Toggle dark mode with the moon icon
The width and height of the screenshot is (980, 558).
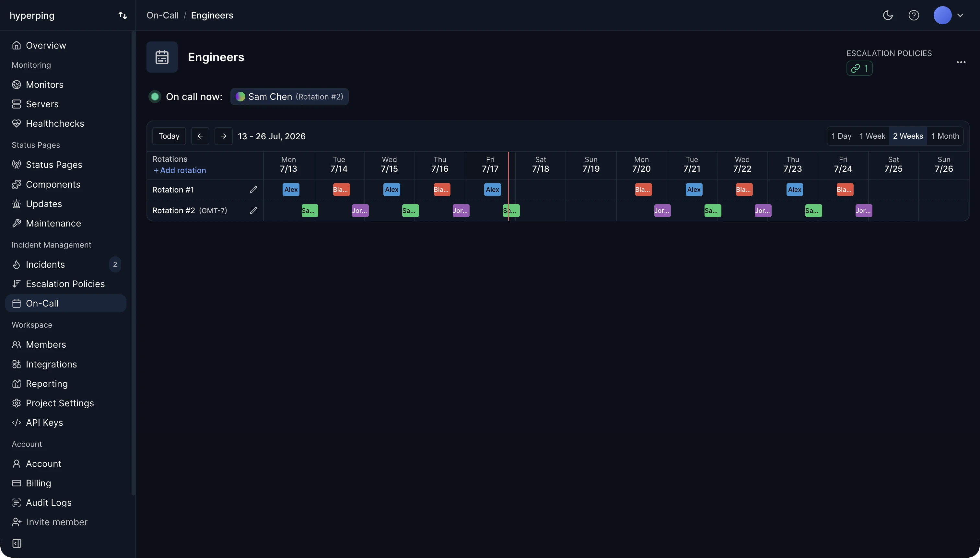click(888, 15)
